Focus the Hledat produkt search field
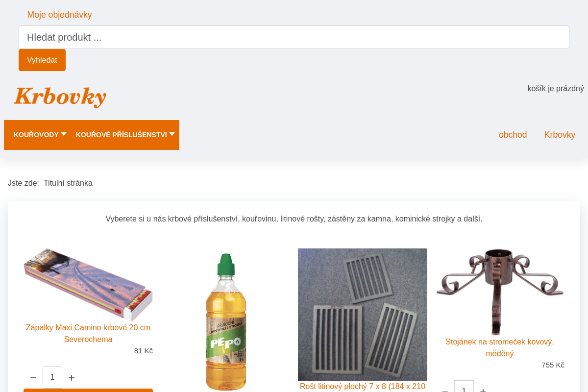The image size is (588, 392). click(x=294, y=37)
